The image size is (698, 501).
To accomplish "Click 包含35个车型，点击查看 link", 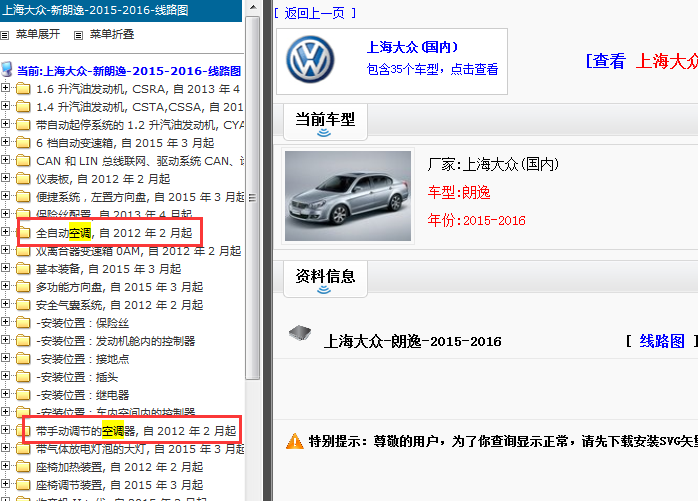I will (432, 69).
